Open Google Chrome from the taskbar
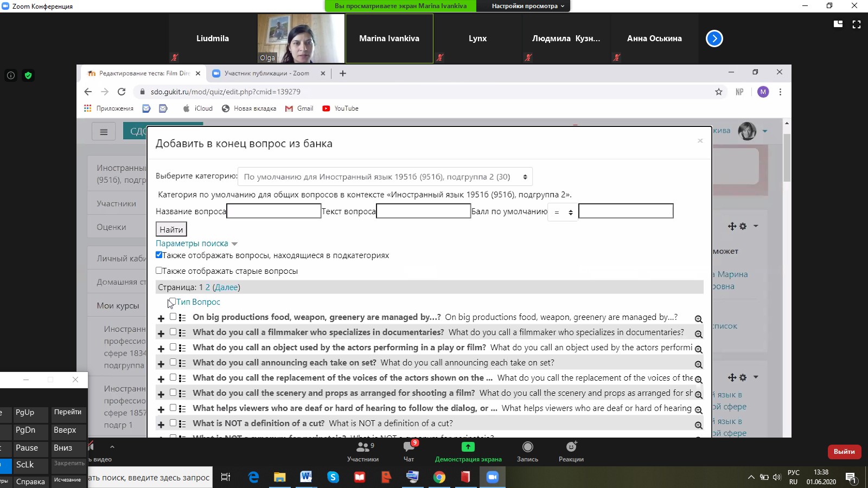This screenshot has width=868, height=488. 439,477
